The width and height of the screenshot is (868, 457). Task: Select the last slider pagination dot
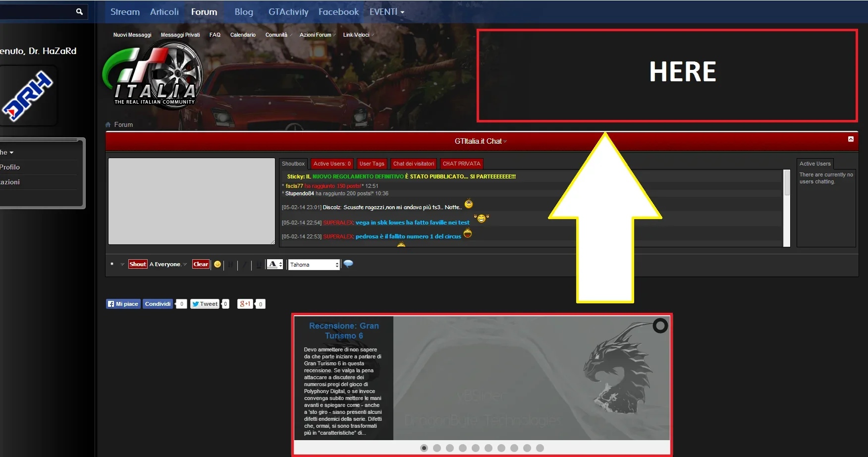pyautogui.click(x=540, y=448)
